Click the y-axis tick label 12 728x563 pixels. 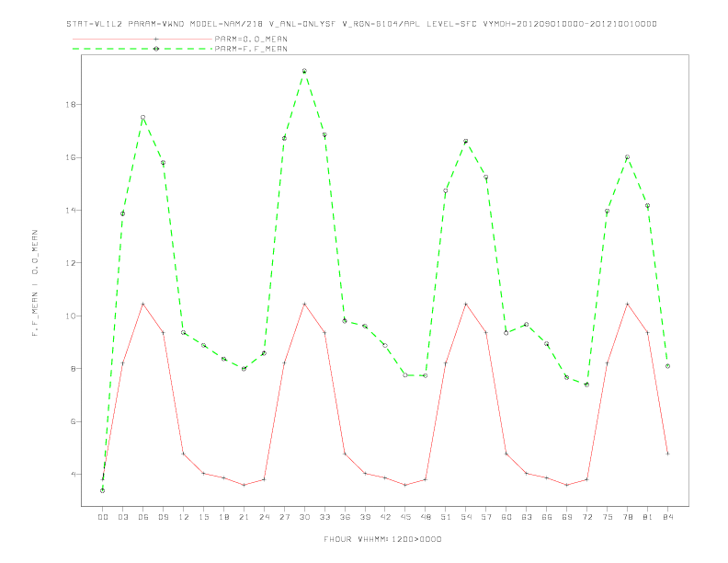[x=71, y=263]
